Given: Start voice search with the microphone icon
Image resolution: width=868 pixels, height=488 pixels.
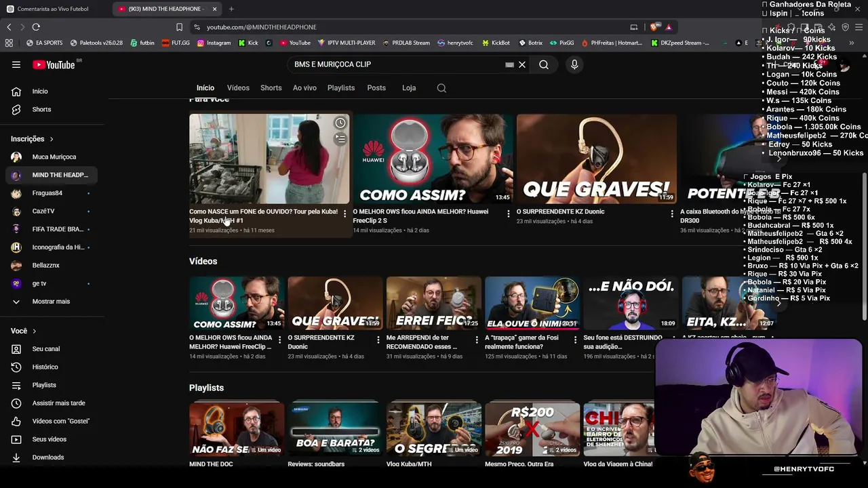Looking at the screenshot, I should tap(574, 64).
